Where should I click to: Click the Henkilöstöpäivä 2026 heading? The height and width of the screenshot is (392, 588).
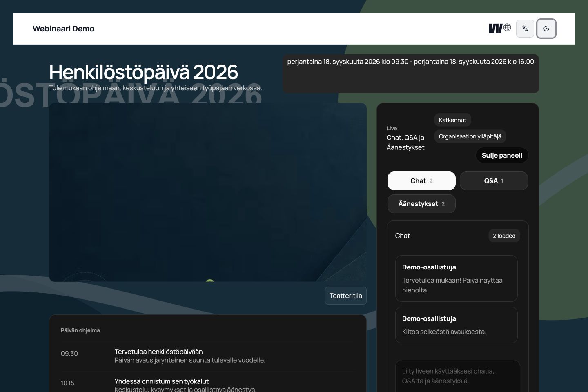pos(143,72)
